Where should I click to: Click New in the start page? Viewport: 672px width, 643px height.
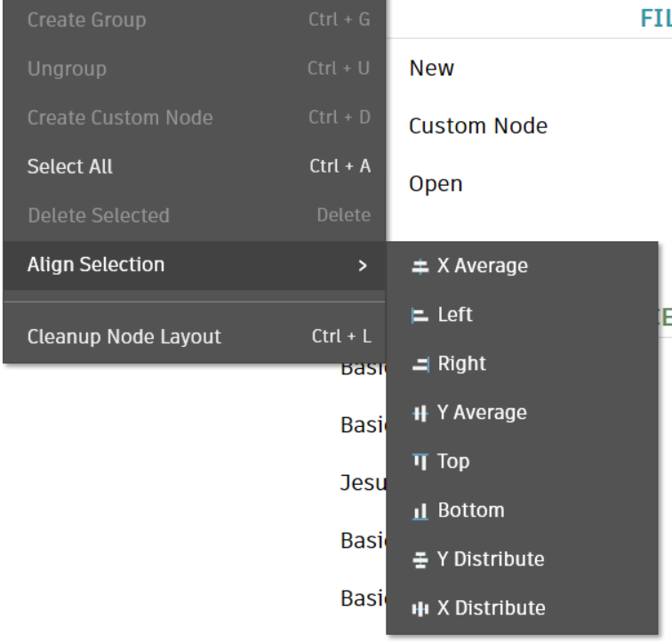coord(432,68)
